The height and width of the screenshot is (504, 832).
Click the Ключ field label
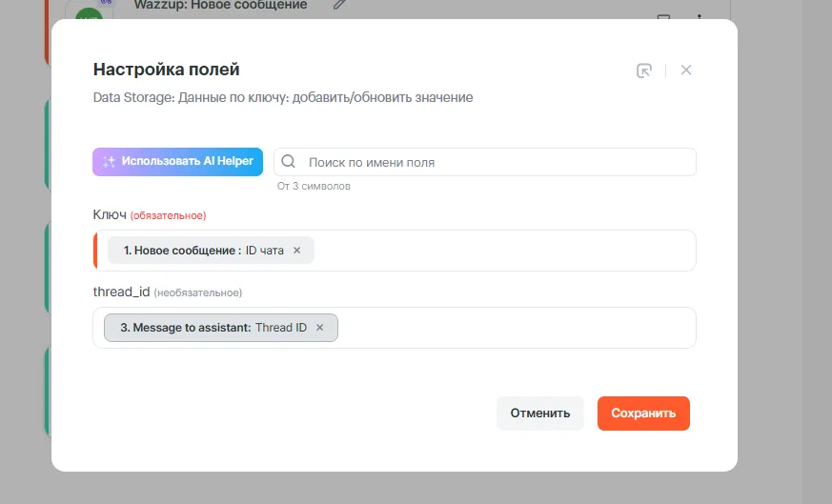(110, 214)
